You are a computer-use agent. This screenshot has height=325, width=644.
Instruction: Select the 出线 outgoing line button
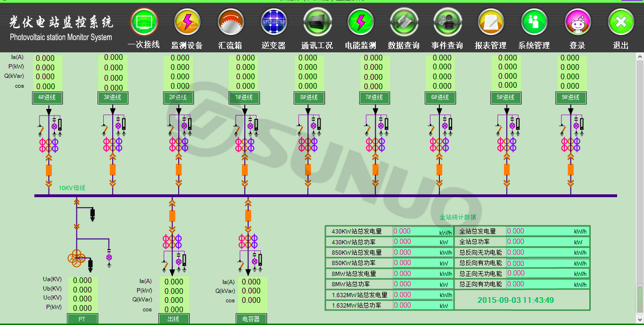(x=173, y=319)
